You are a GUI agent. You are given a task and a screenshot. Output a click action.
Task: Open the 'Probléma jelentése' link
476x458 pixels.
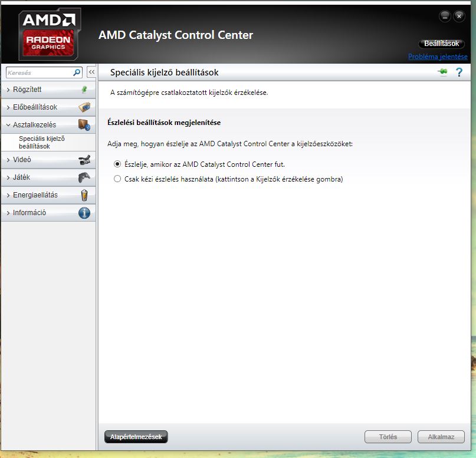(438, 57)
